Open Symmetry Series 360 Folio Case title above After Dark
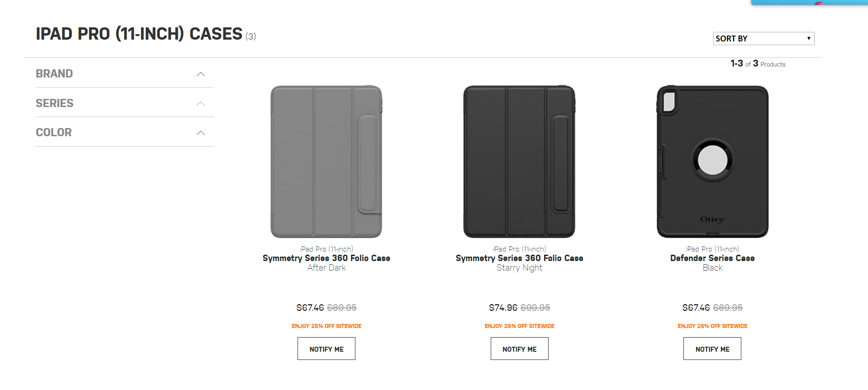 point(326,258)
